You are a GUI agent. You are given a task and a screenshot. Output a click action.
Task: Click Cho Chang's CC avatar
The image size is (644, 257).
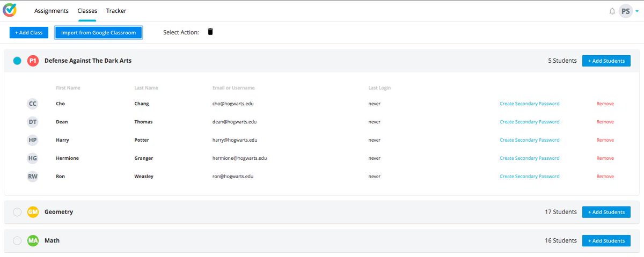[x=33, y=104]
